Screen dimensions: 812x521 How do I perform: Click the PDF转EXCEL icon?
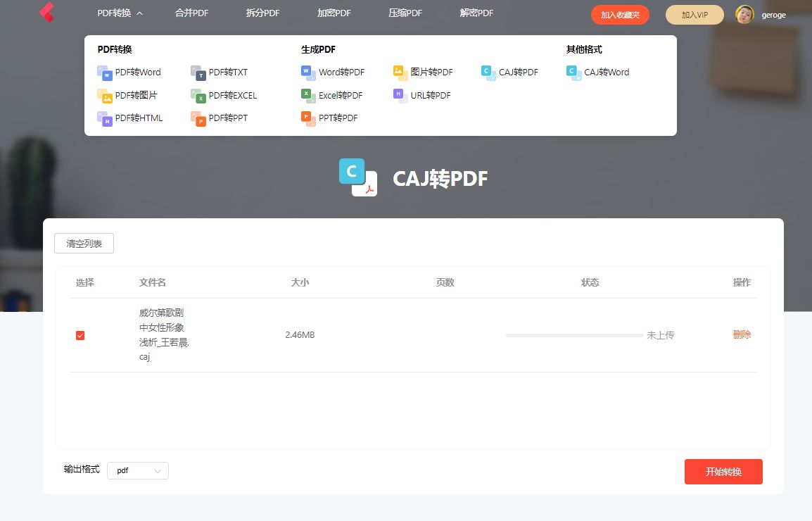pyautogui.click(x=198, y=95)
